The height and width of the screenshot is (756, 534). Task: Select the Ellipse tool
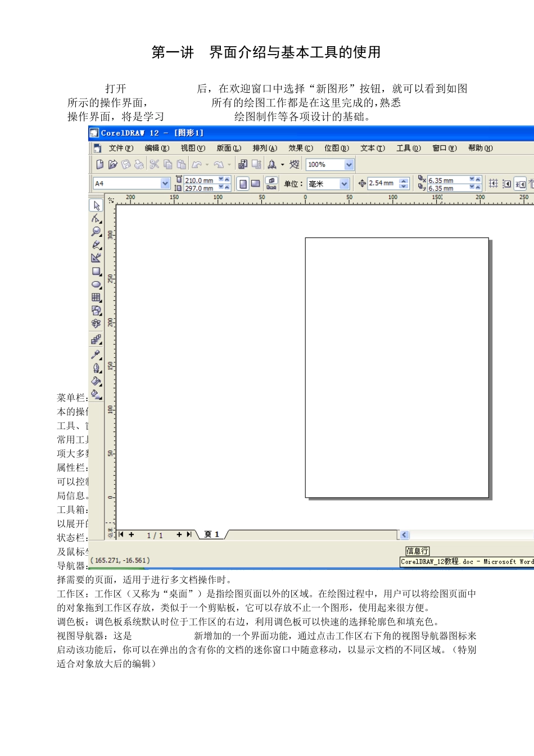click(96, 284)
